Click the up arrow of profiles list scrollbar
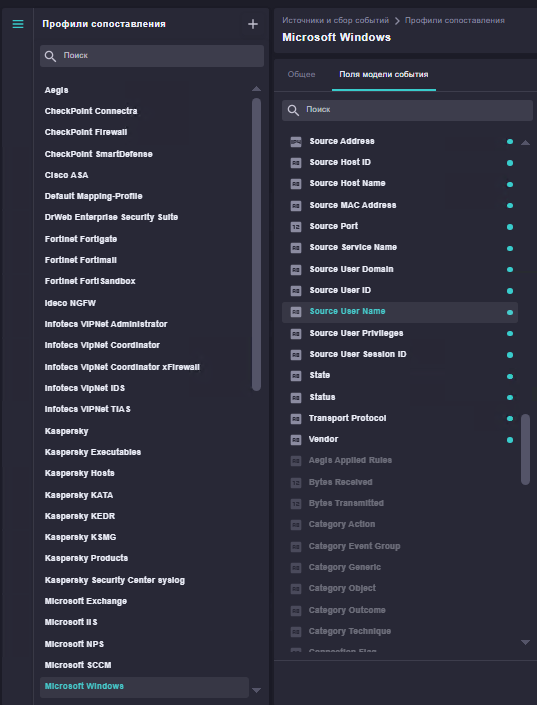This screenshot has height=705, width=537. [256, 89]
